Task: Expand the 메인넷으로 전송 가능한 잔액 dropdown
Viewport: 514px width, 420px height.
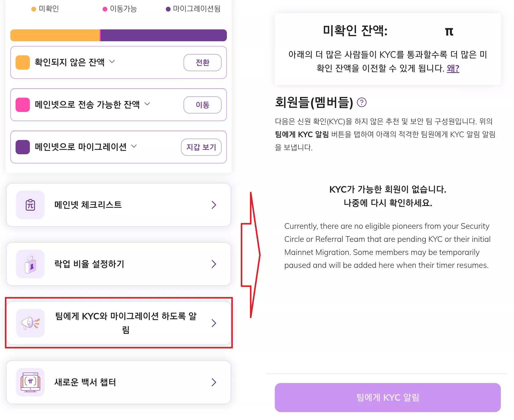Action: pos(148,104)
